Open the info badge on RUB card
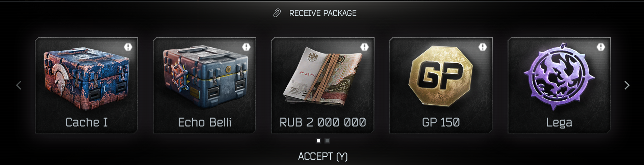This screenshot has width=644, height=165. (x=364, y=47)
